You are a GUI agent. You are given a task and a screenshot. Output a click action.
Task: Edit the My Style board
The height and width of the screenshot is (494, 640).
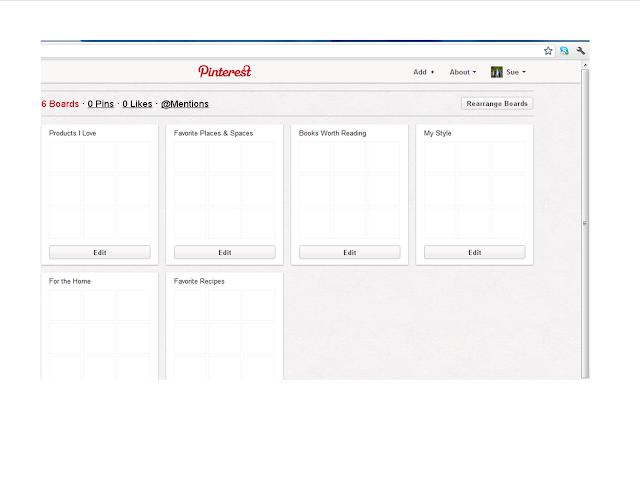click(474, 252)
